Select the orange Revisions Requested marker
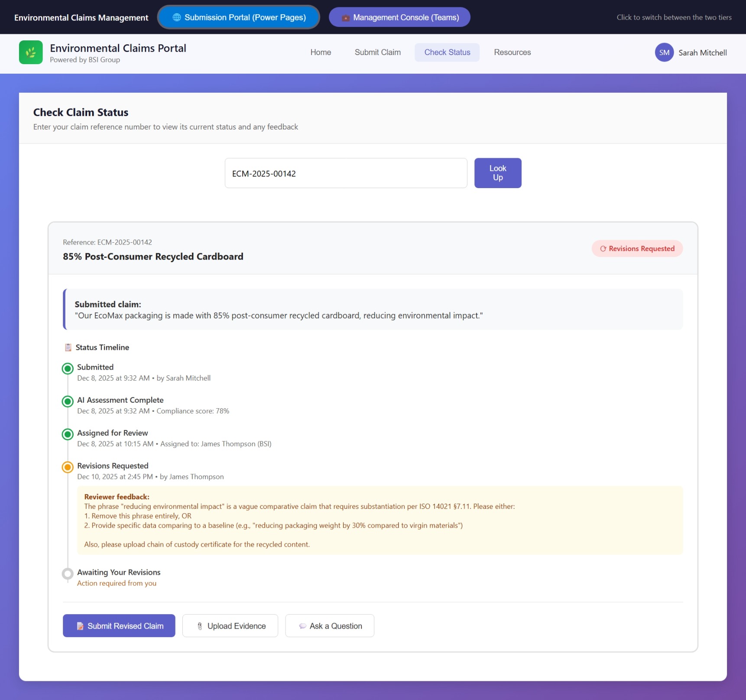The image size is (746, 700). click(67, 467)
